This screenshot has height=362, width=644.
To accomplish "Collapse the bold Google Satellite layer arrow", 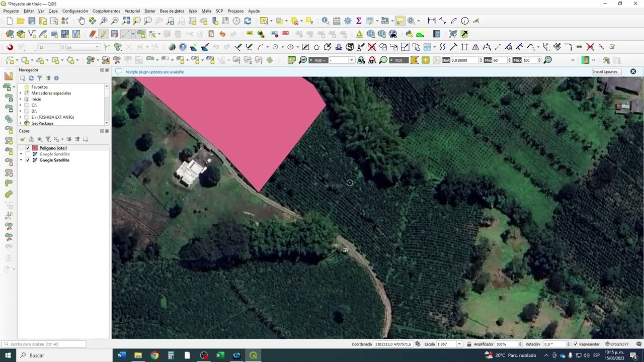I will [x=21, y=160].
